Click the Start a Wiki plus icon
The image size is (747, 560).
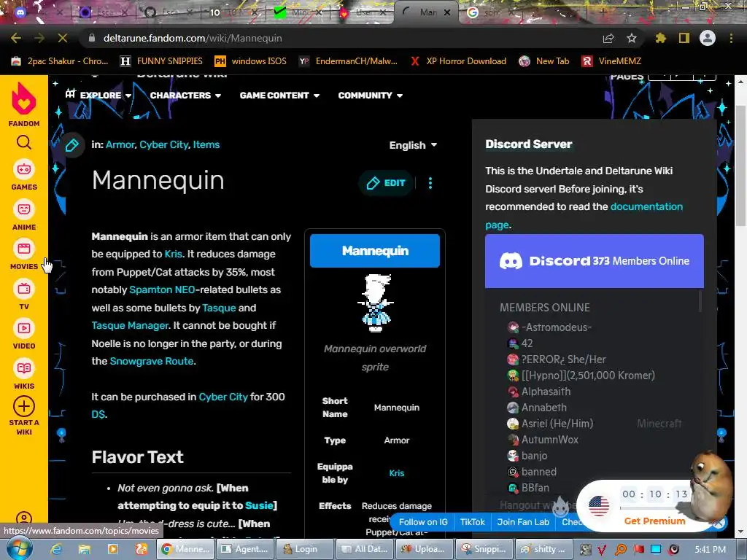click(x=24, y=406)
